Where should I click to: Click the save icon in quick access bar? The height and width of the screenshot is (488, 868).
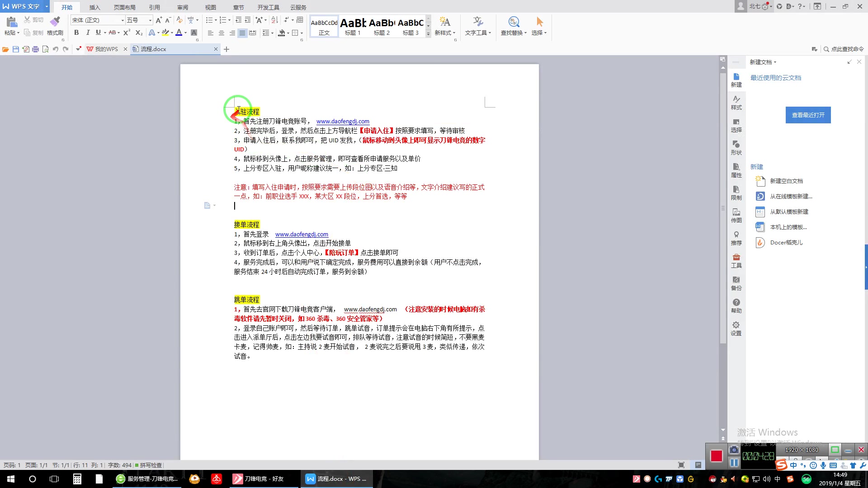(x=16, y=49)
